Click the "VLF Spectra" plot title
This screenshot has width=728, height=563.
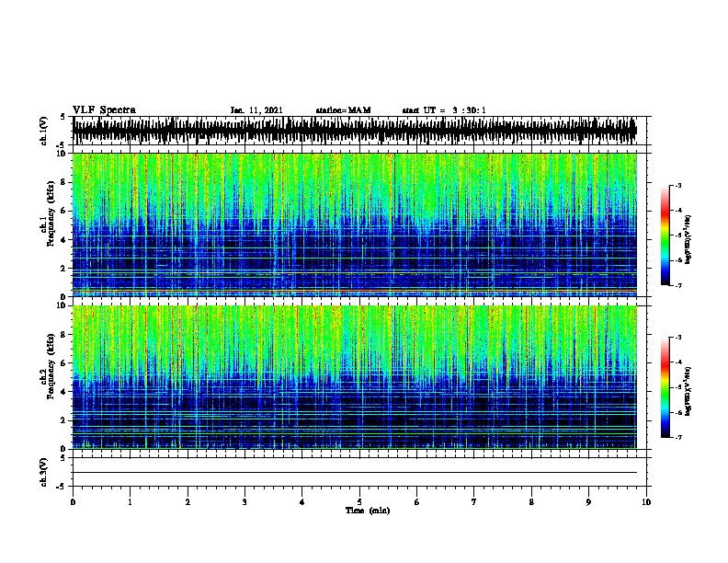pos(104,110)
